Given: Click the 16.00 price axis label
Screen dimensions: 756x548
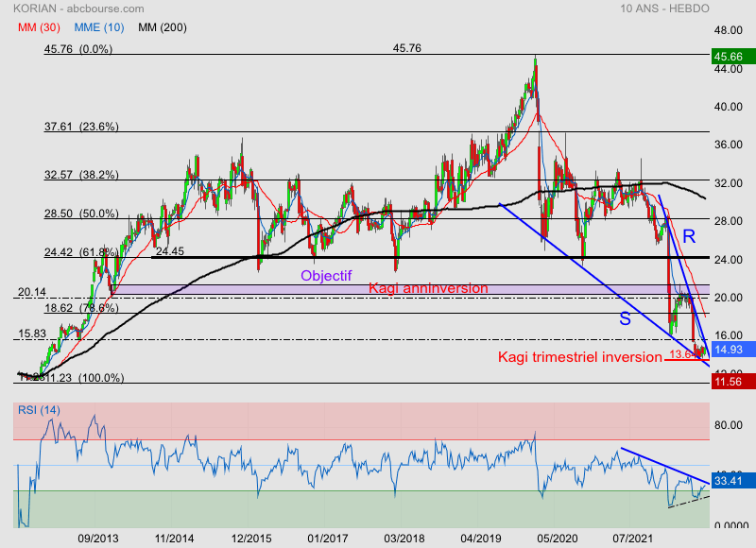Looking at the screenshot, I should [x=728, y=335].
